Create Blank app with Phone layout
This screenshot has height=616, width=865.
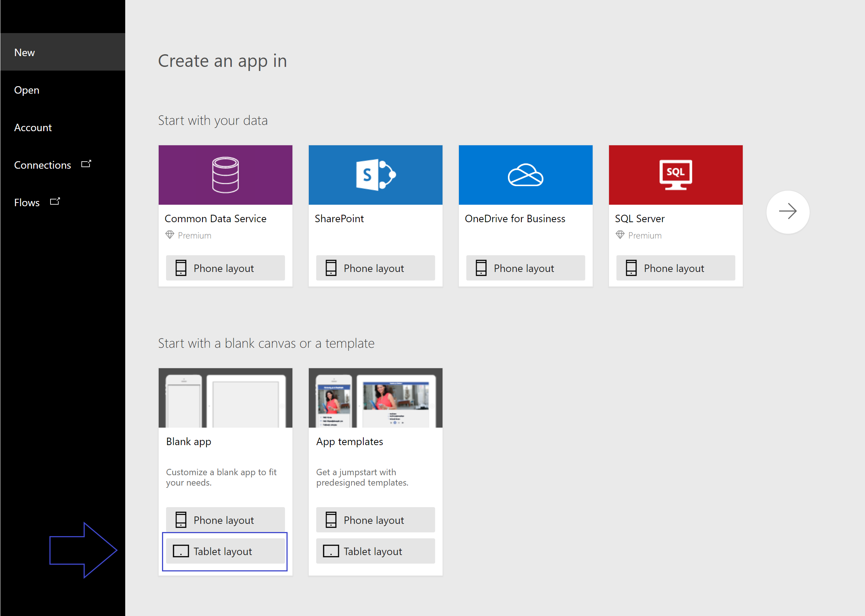tap(226, 520)
